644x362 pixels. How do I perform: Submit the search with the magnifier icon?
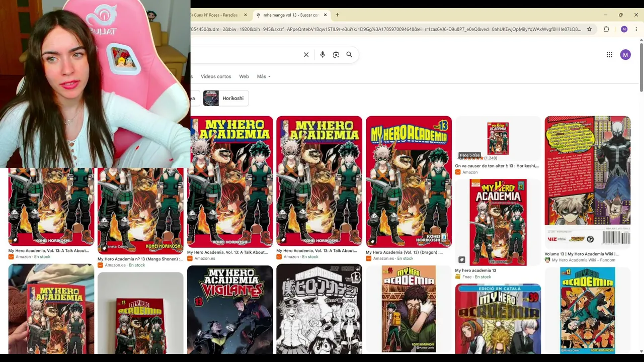349,55
